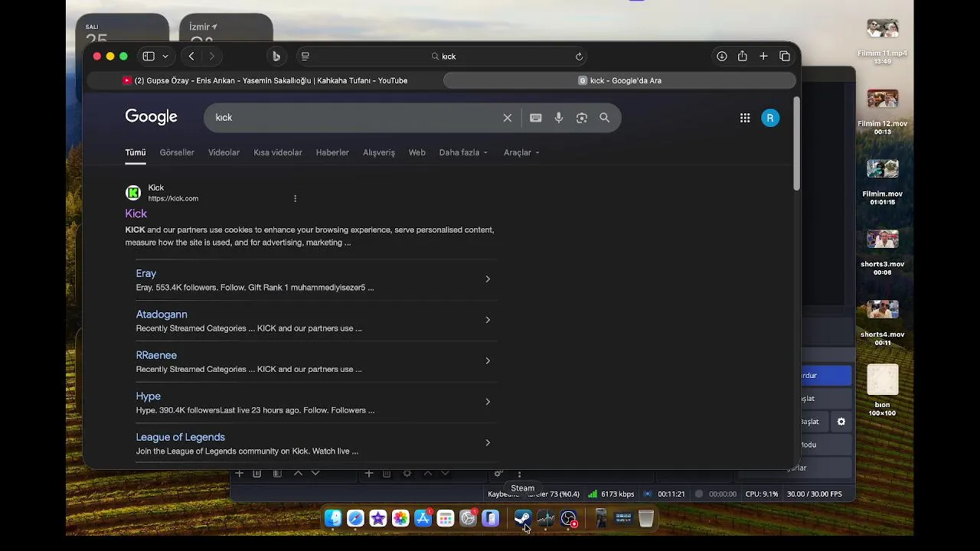Open the Reader page menu icon in the address bar
The image size is (980, 551).
pos(305,56)
